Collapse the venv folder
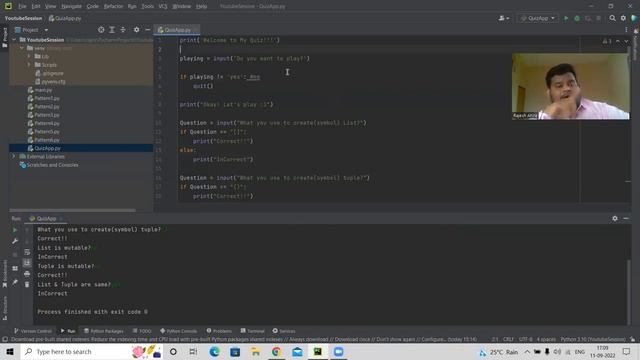 (22, 48)
